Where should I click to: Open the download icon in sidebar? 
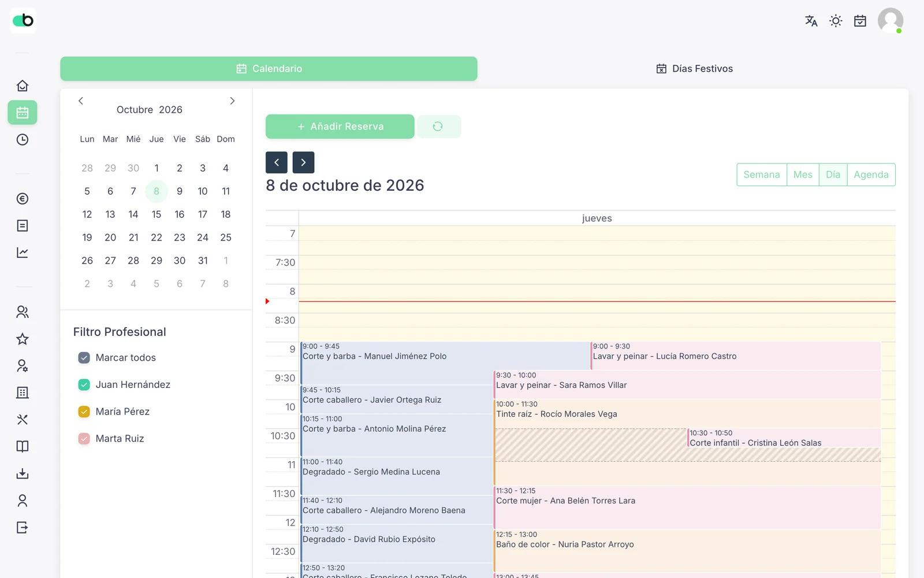23,473
